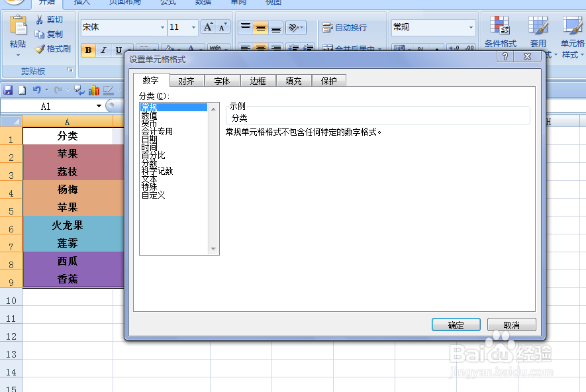Screen dimensions: 586x392
Task: Apply middle vertical alignment
Action: pyautogui.click(x=260, y=27)
